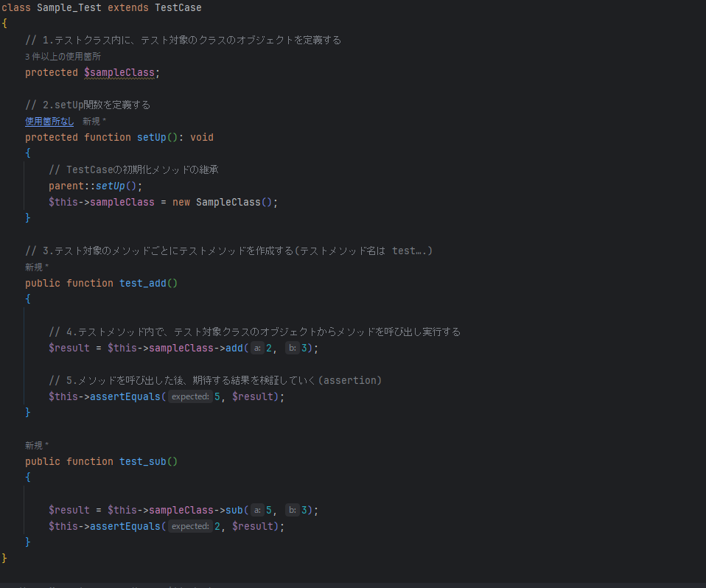Click the parent::setUp() call
This screenshot has height=588, width=706.
(95, 186)
